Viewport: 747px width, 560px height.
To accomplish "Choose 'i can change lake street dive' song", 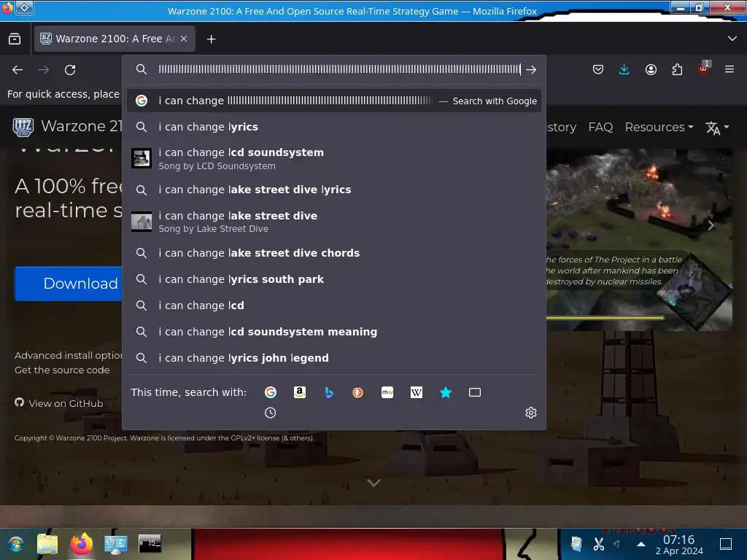I will pyautogui.click(x=334, y=222).
